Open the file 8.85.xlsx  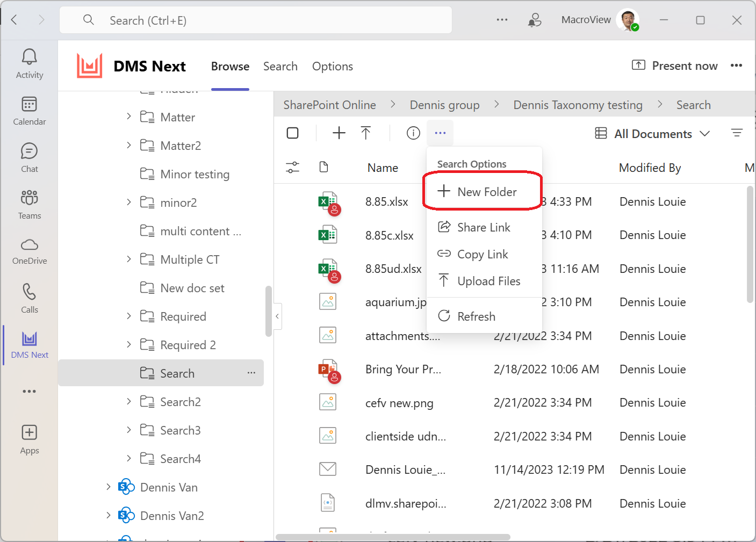386,201
